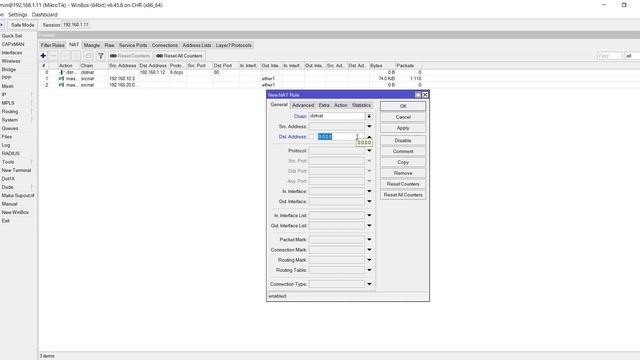Select NAT rule row 0 dstnat
The image size is (640, 360).
[231, 72]
